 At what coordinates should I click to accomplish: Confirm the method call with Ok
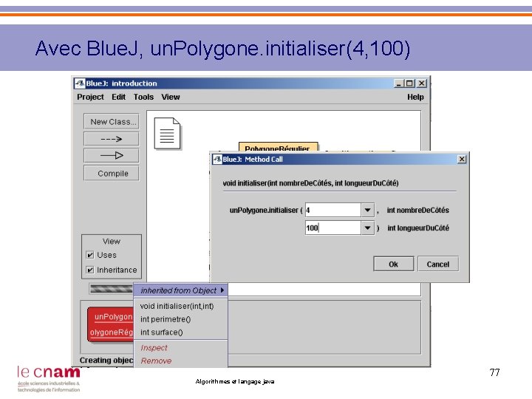tap(394, 264)
